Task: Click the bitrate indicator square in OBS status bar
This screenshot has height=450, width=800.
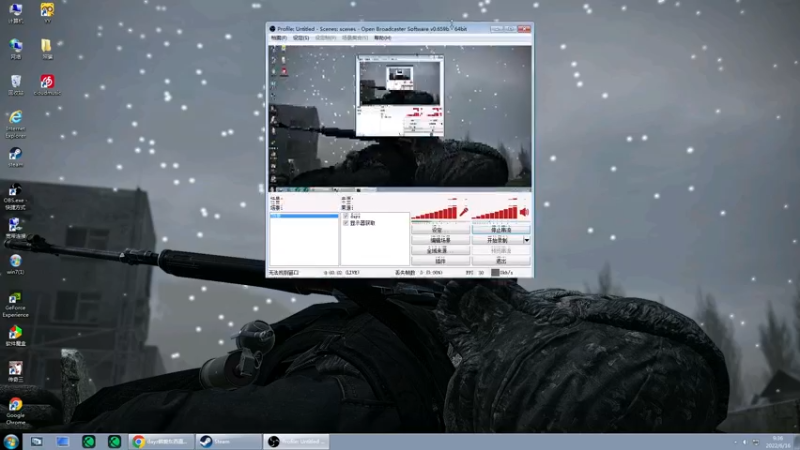Action: pos(495,272)
